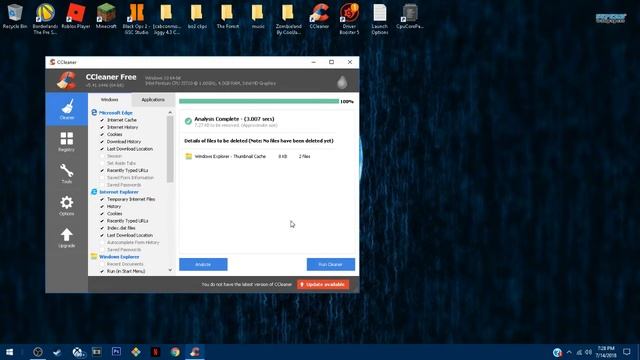Open the Registry section in the sidebar

click(x=67, y=141)
